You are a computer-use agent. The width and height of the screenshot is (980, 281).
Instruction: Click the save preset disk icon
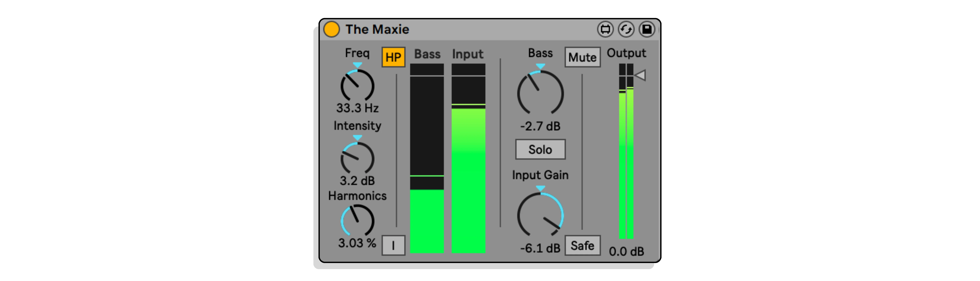click(x=647, y=29)
